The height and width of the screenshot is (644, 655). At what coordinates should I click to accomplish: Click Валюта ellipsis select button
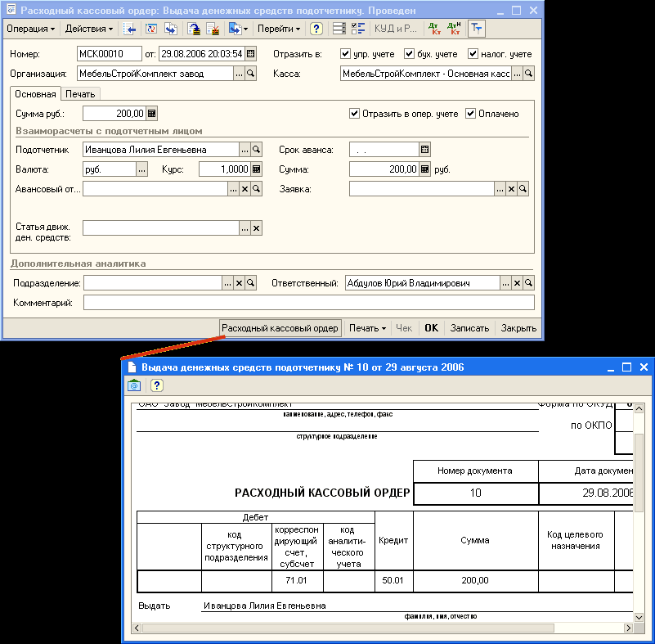pyautogui.click(x=142, y=169)
